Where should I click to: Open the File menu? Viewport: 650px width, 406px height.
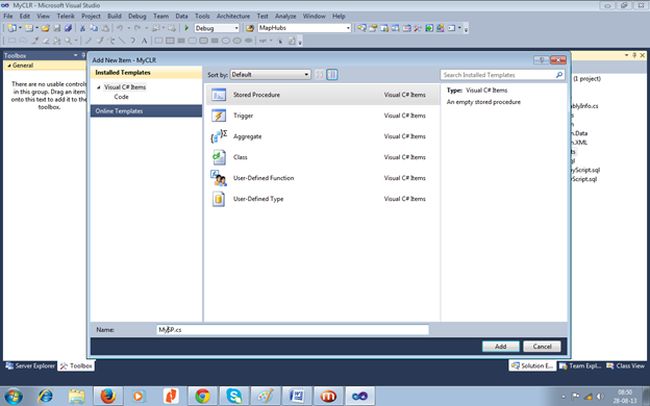(x=8, y=16)
